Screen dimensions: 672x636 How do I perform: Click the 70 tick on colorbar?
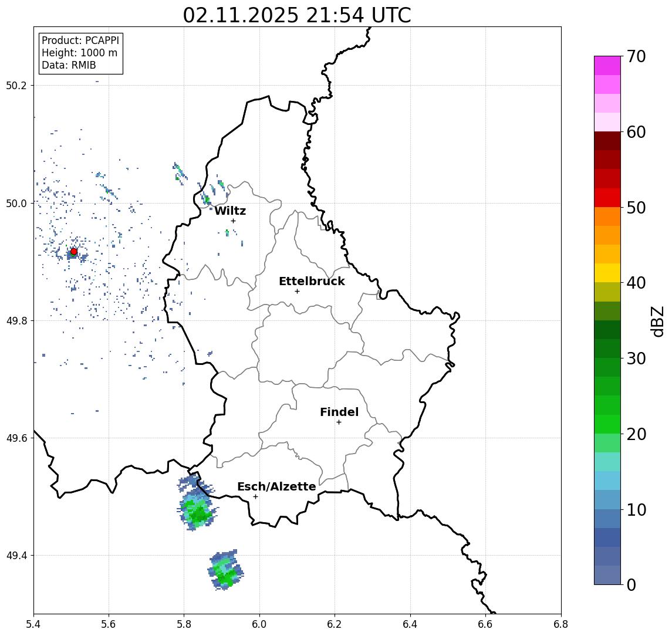[636, 56]
